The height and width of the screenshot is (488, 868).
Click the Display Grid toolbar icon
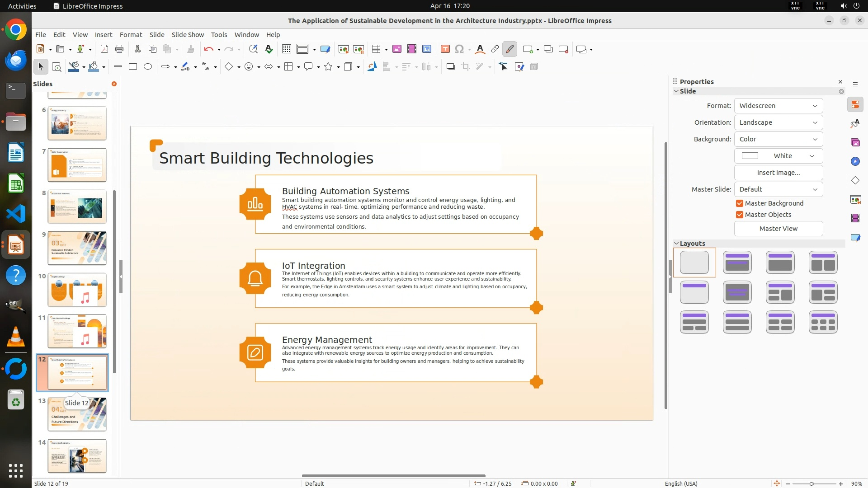pos(286,49)
